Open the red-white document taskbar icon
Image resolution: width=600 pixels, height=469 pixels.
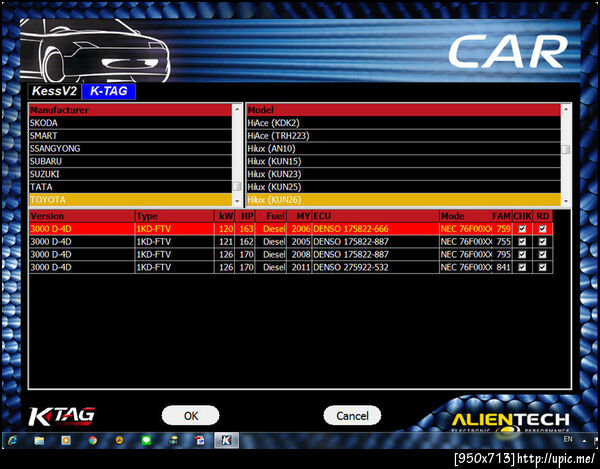point(200,441)
